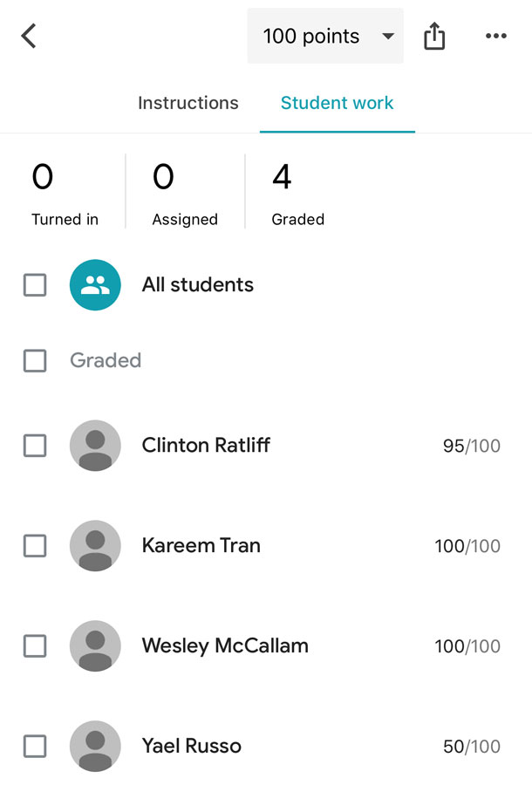Image resolution: width=532 pixels, height=785 pixels.
Task: Edit Yael Russo's 50/100 grade
Action: tap(473, 746)
